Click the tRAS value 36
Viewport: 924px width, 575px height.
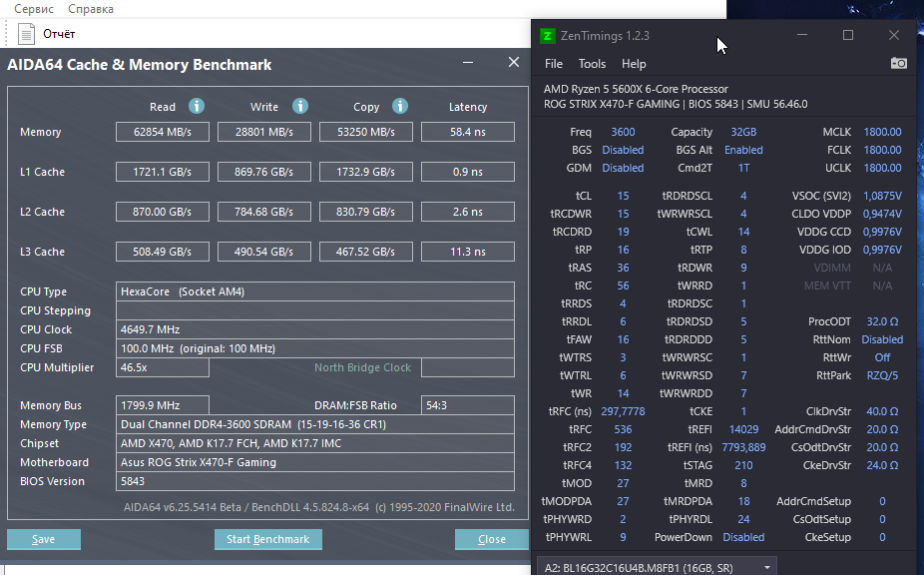coord(623,268)
